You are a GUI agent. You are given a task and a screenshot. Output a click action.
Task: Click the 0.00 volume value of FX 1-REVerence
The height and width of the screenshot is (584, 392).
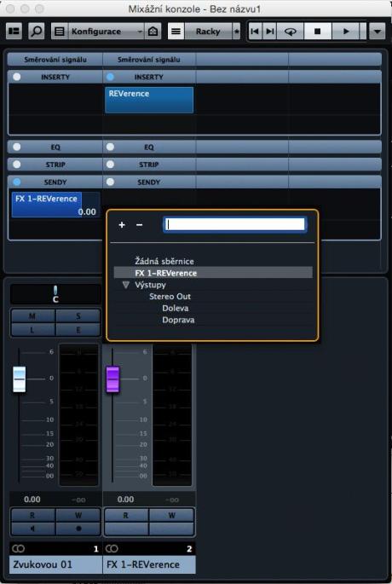pyautogui.click(x=125, y=500)
